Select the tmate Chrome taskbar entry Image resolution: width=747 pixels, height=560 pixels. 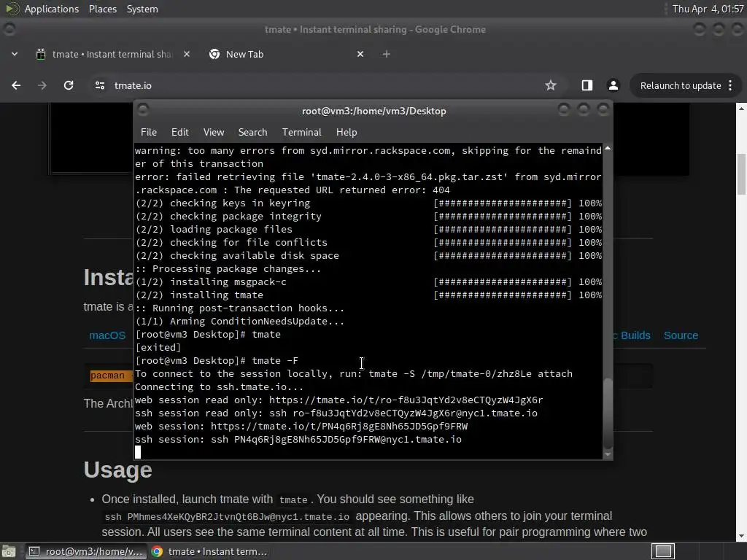click(209, 551)
